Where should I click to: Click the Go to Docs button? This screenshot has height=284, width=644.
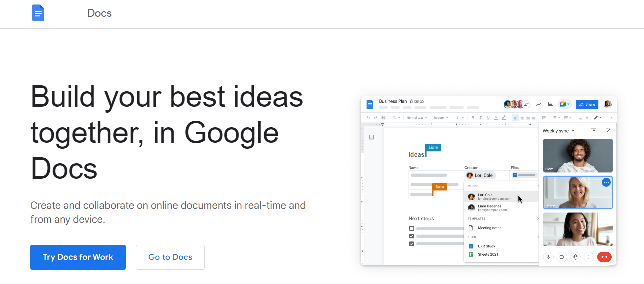click(170, 257)
